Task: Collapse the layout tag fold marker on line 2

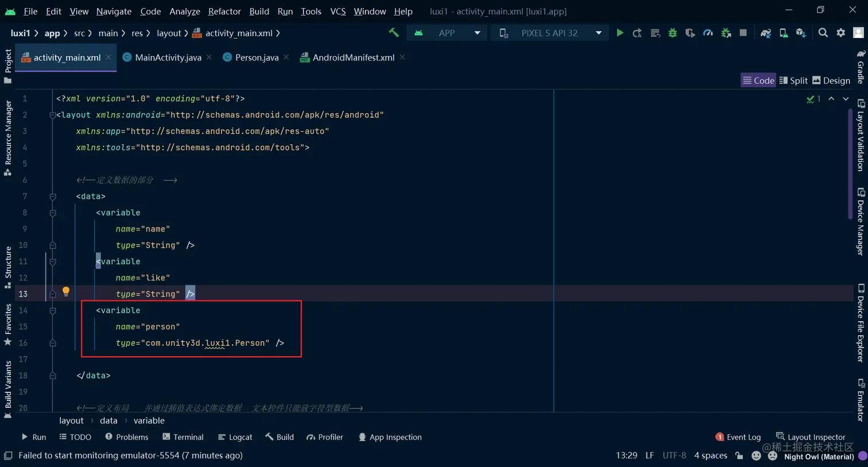Action: (x=53, y=115)
